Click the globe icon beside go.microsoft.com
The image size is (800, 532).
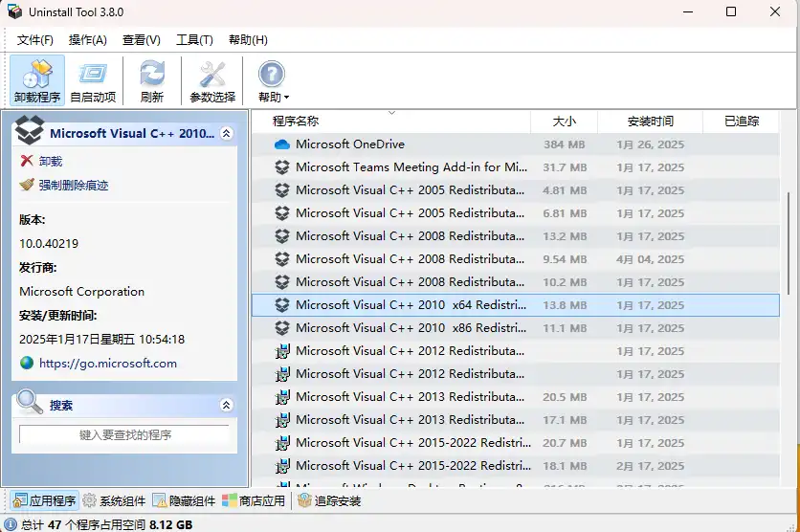[x=27, y=364]
